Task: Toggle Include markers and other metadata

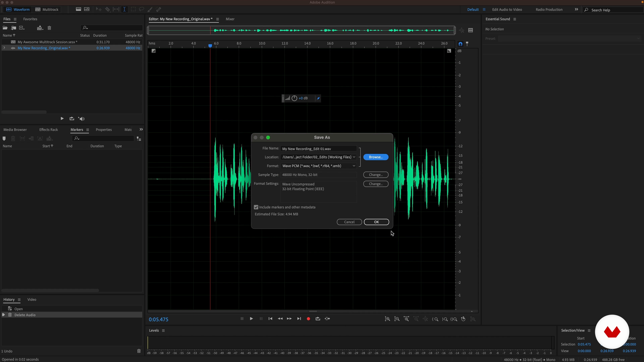Action: click(x=256, y=207)
